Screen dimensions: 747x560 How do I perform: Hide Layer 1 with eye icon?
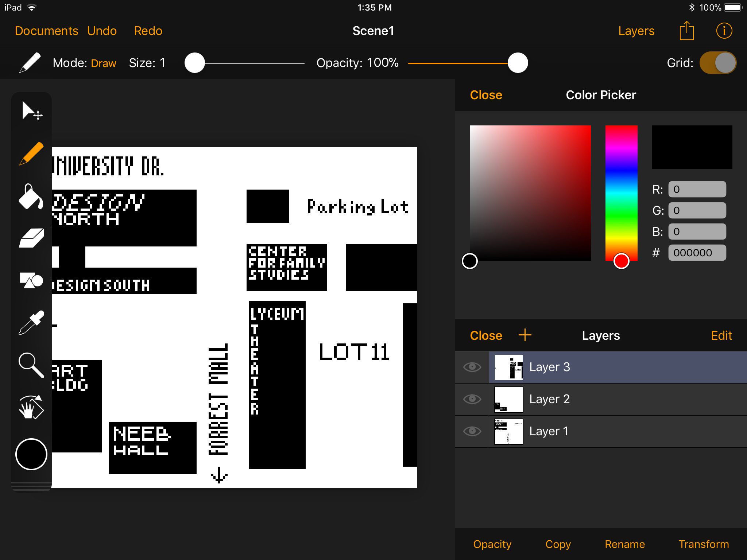coord(472,431)
